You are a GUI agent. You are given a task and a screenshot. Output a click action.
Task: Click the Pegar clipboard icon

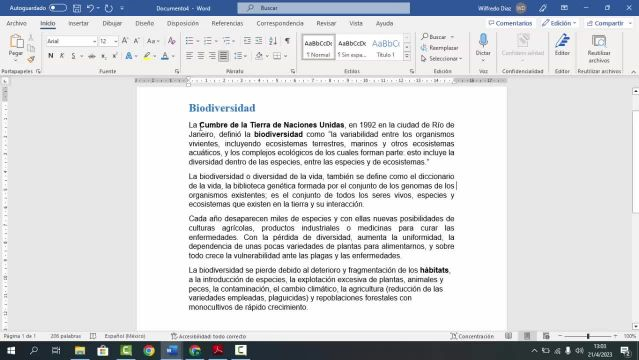click(16, 42)
